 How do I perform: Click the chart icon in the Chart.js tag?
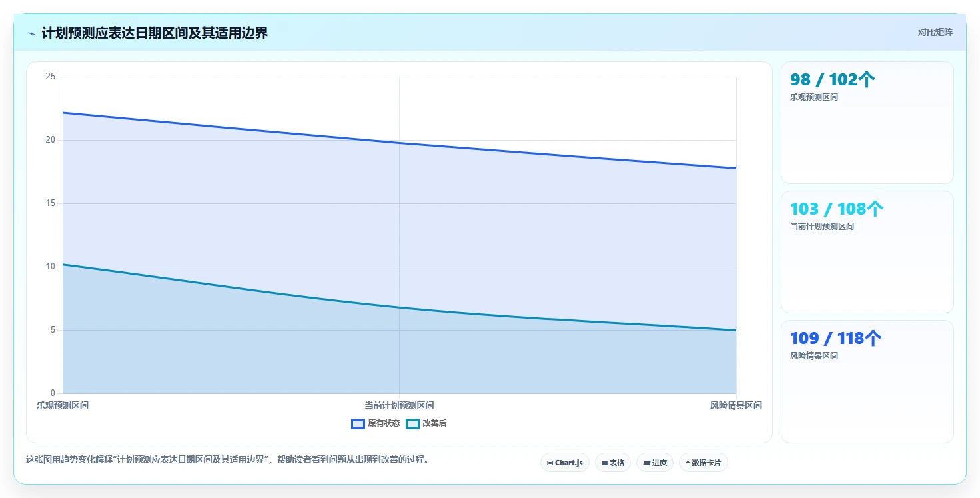[x=550, y=463]
